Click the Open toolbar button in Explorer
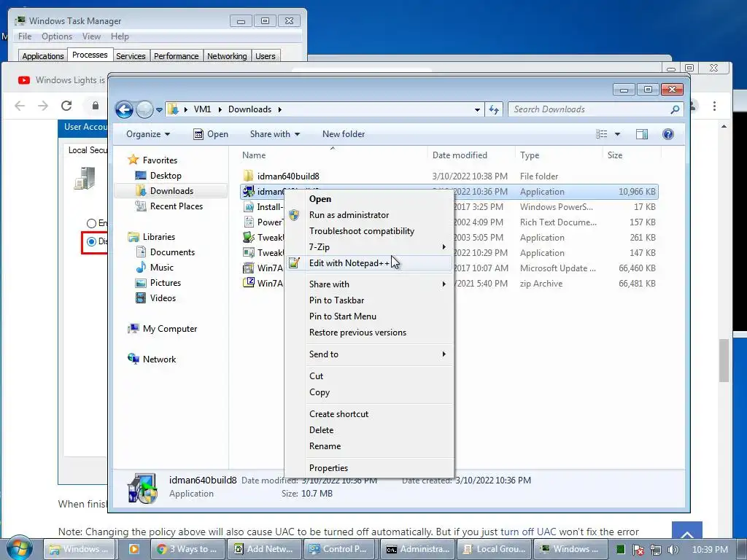Screen dimensions: 747x560 click(x=211, y=134)
